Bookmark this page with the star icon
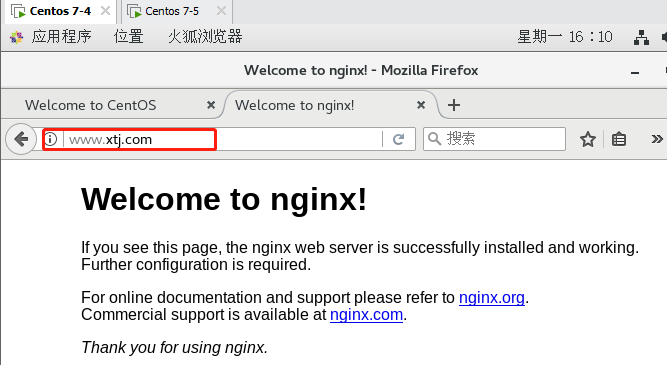 [x=588, y=139]
